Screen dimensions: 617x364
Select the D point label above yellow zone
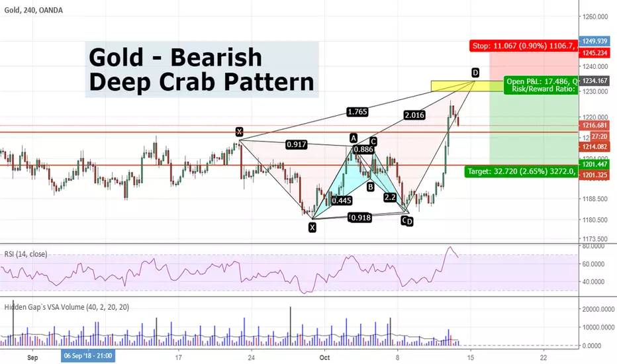tap(475, 73)
